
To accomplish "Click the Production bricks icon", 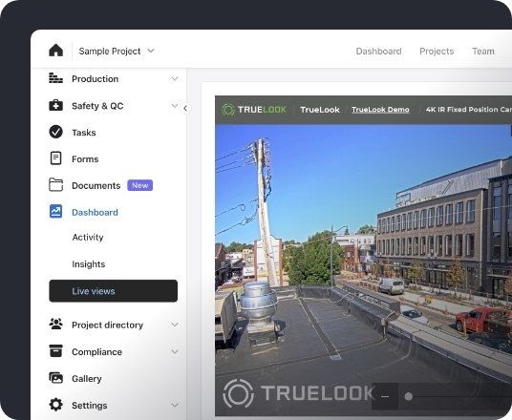I will pos(55,78).
